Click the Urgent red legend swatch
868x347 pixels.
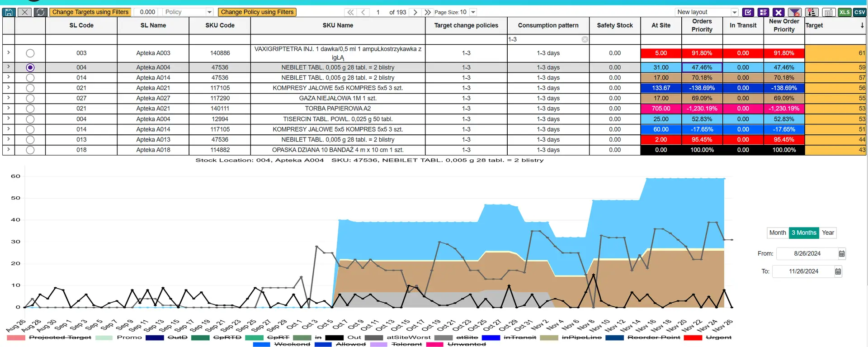tap(693, 337)
